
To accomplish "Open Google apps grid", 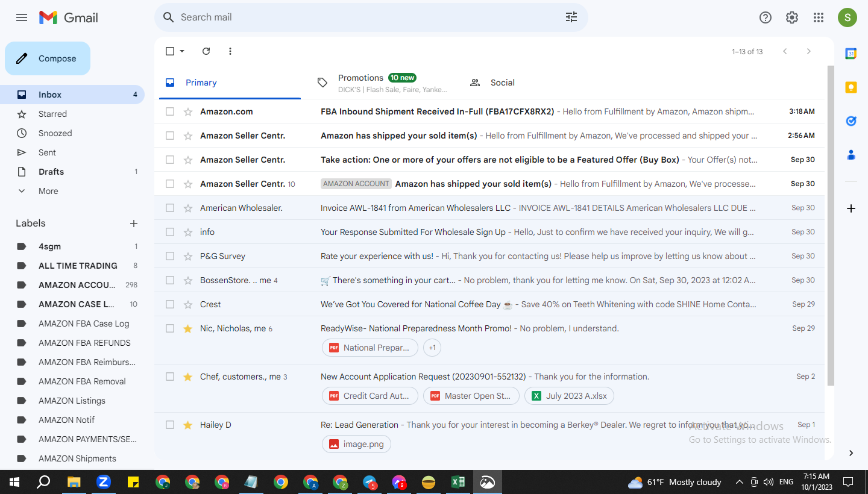I will [819, 17].
